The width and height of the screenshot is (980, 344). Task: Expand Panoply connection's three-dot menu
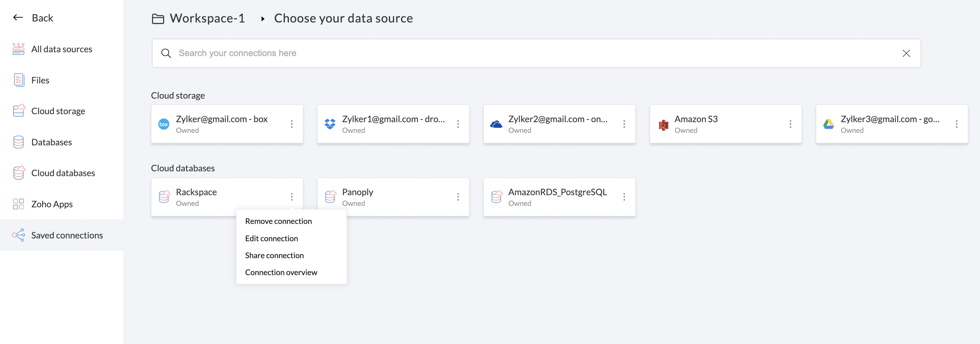458,197
